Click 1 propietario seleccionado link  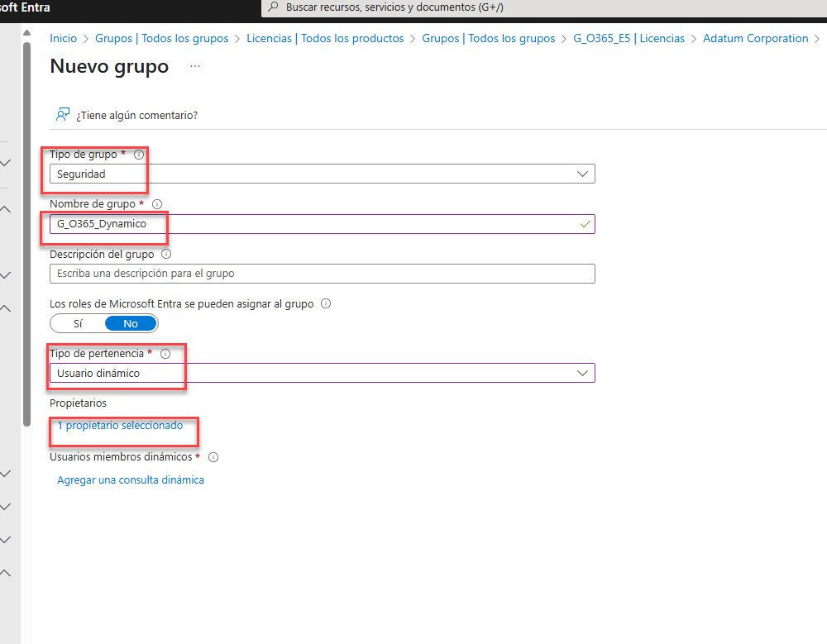click(x=120, y=426)
